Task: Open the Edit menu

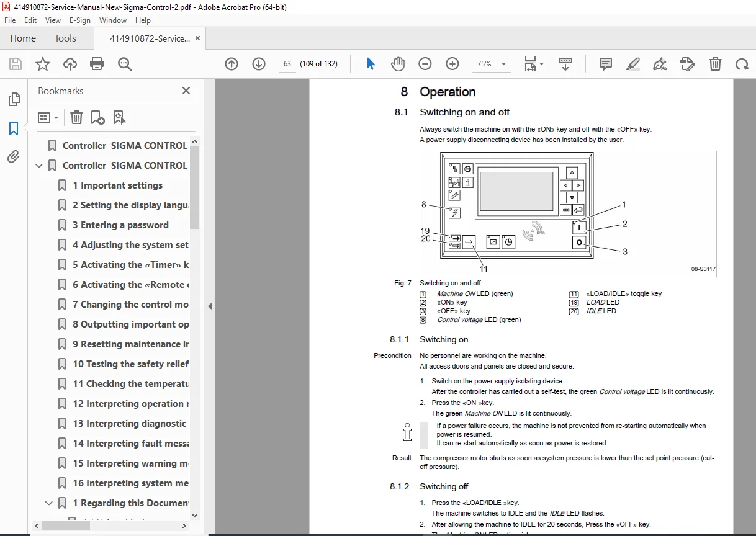Action: click(30, 20)
